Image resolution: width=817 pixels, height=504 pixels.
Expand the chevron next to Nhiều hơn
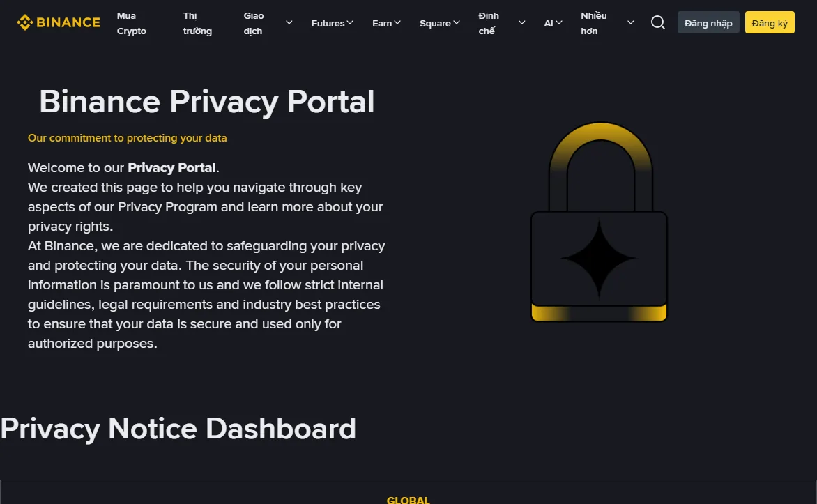(630, 22)
